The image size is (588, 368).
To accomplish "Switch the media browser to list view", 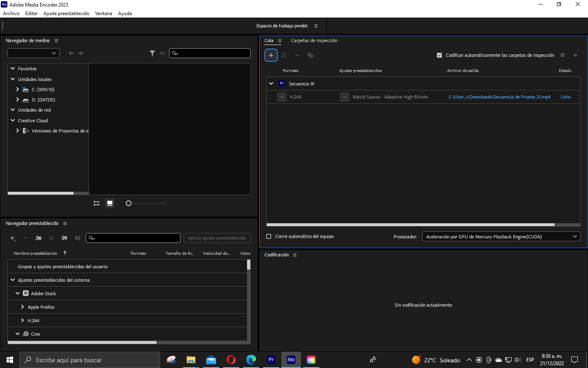I will 97,203.
